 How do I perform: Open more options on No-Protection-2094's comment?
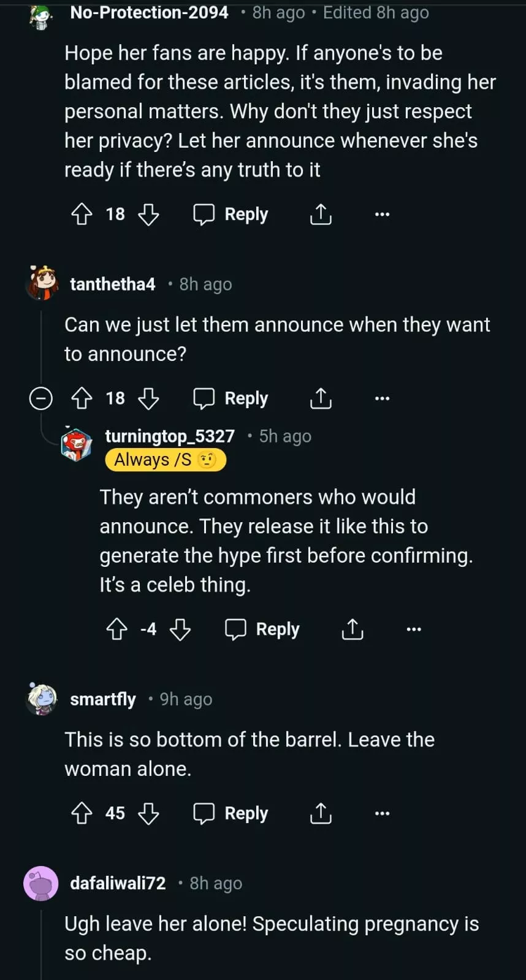click(x=382, y=215)
